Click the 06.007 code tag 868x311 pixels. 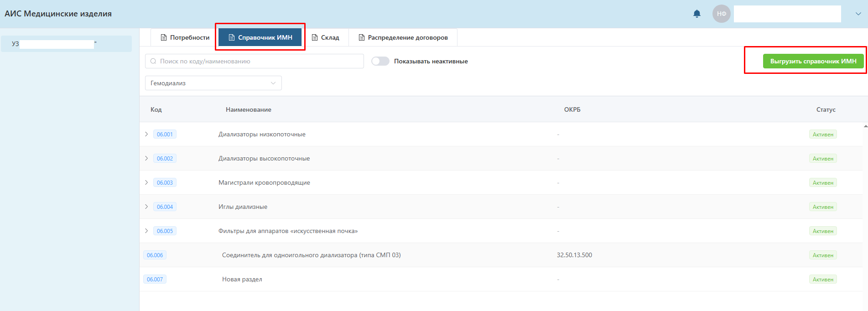(x=155, y=280)
